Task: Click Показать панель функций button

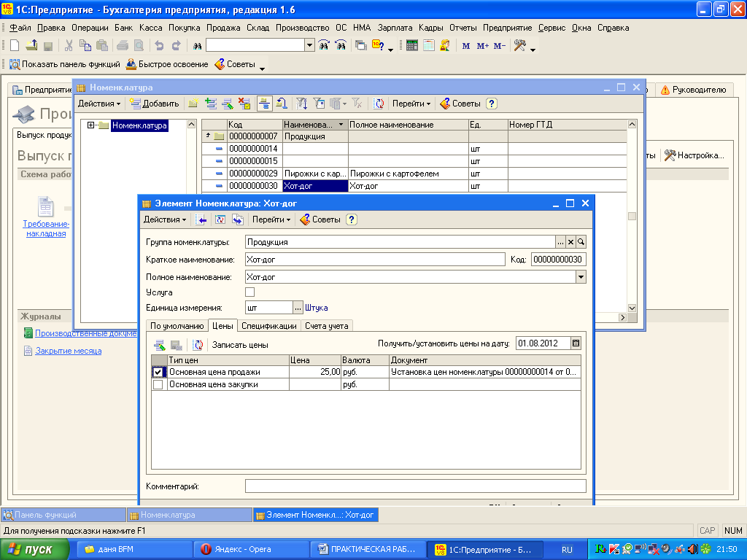Action: (x=65, y=64)
